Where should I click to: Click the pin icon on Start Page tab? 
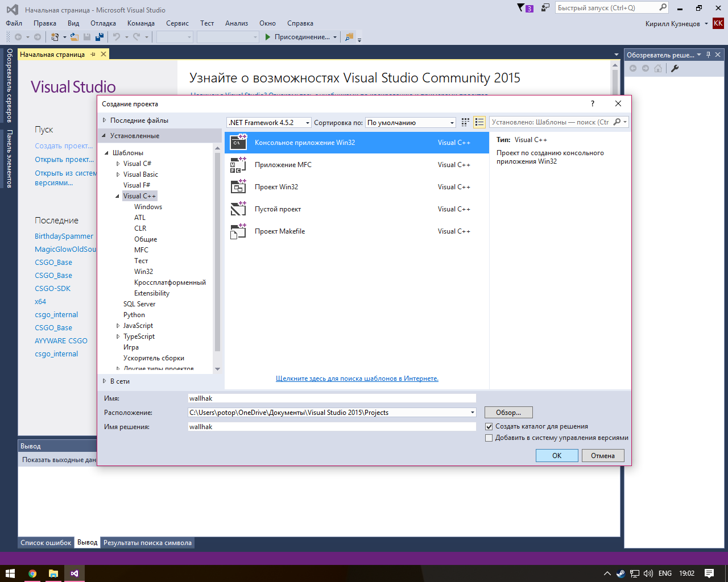[93, 54]
